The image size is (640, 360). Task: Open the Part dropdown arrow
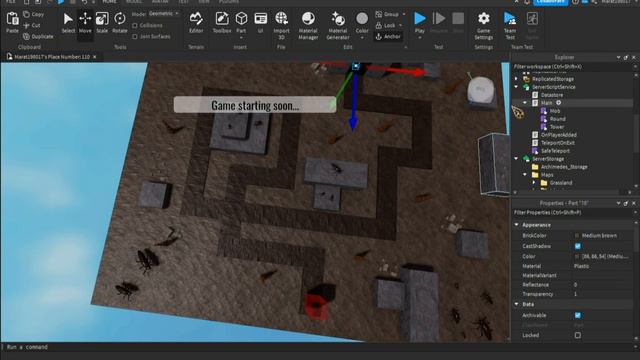tap(241, 38)
